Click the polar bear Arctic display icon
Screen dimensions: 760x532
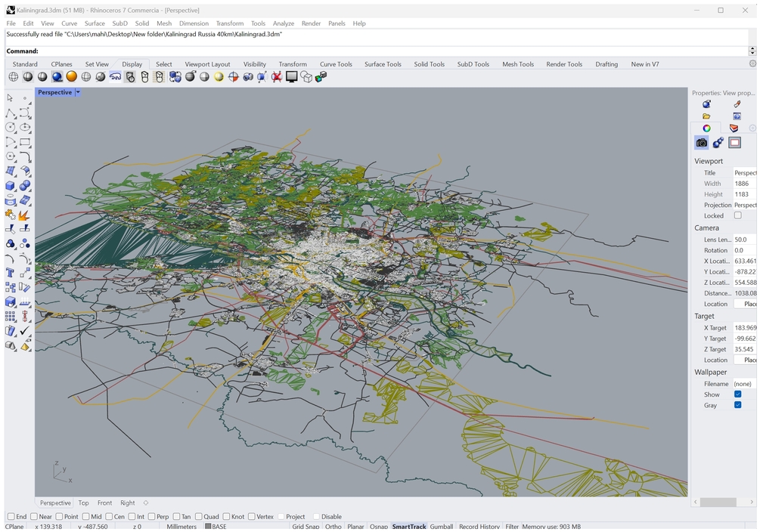click(116, 76)
